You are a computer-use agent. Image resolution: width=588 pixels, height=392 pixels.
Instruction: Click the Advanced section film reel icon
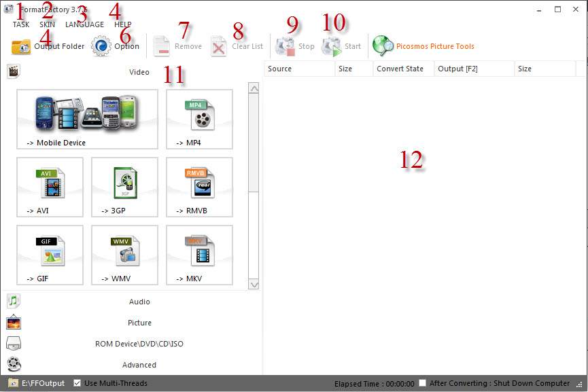pos(14,364)
